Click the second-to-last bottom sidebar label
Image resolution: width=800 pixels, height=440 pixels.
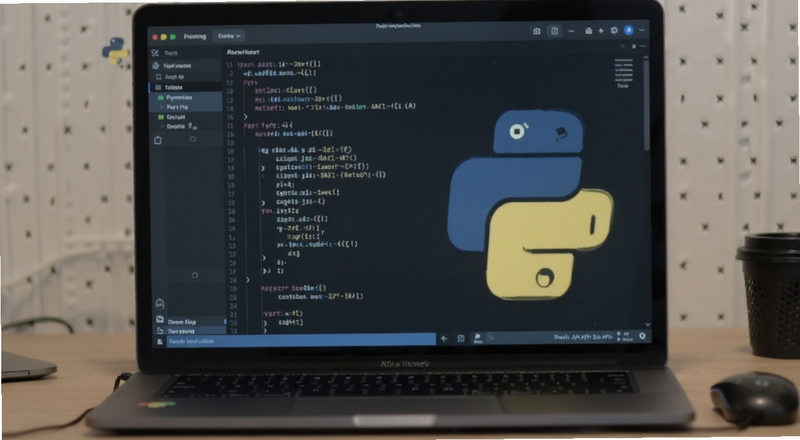[182, 322]
